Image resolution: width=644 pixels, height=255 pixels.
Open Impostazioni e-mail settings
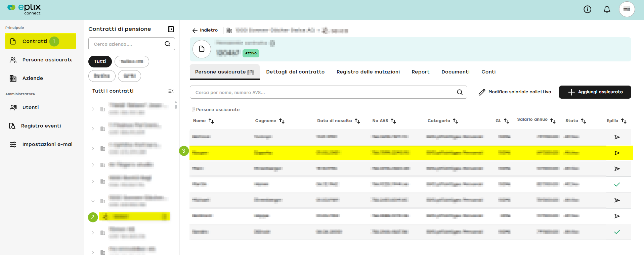click(x=41, y=144)
